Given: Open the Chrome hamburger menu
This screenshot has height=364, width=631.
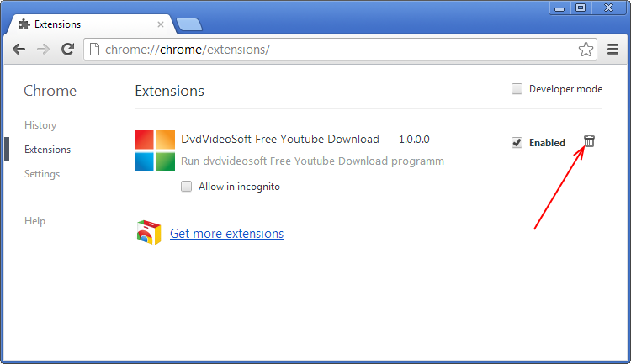Looking at the screenshot, I should tap(612, 50).
